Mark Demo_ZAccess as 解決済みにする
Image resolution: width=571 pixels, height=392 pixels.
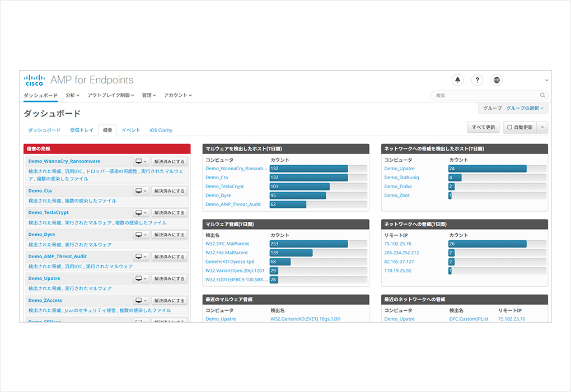tap(169, 301)
